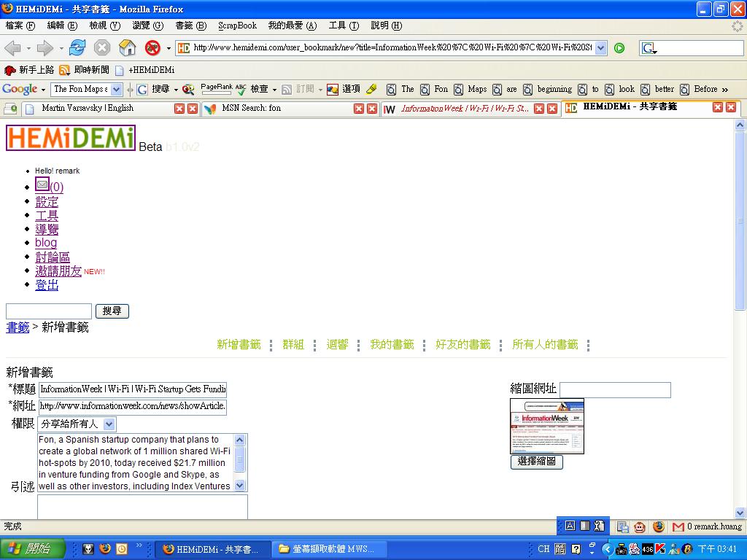
Task: Click the green Go button beside address bar
Action: pos(619,47)
